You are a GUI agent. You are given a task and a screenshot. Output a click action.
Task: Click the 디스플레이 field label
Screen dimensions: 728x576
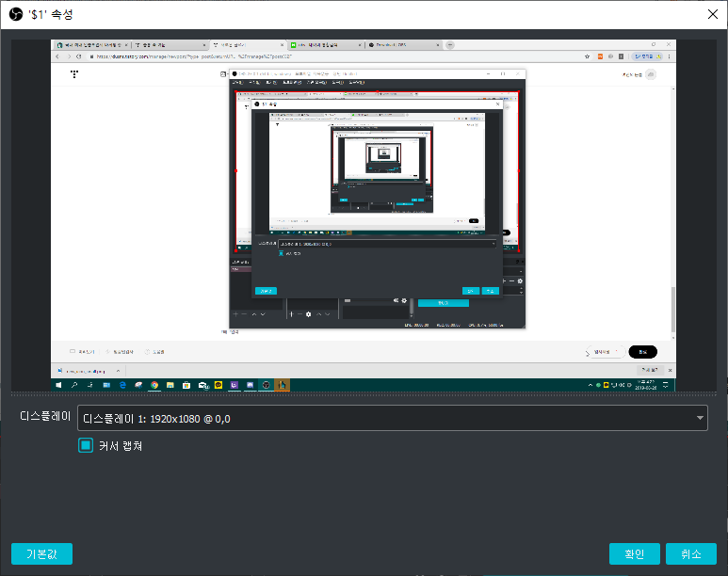[45, 416]
